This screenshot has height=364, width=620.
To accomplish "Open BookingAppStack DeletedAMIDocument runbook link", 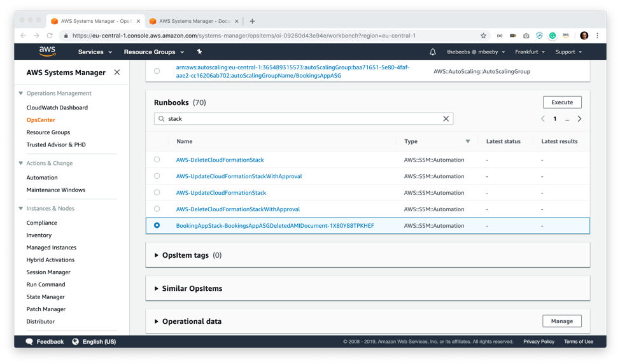I will pos(275,225).
